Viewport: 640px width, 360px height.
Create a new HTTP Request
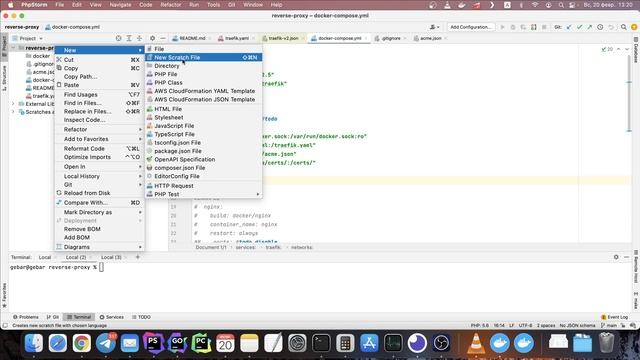point(203,186)
